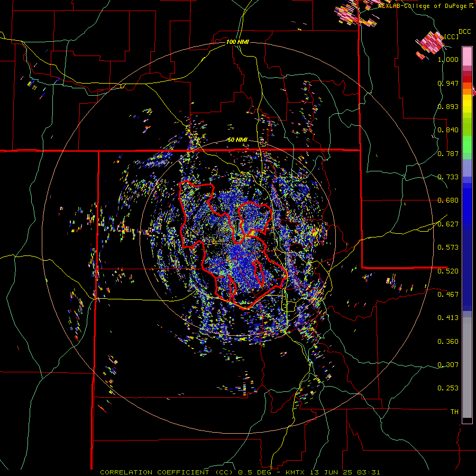The image size is (476, 476).
Task: Select the 0.893 scale value
Action: (448, 106)
